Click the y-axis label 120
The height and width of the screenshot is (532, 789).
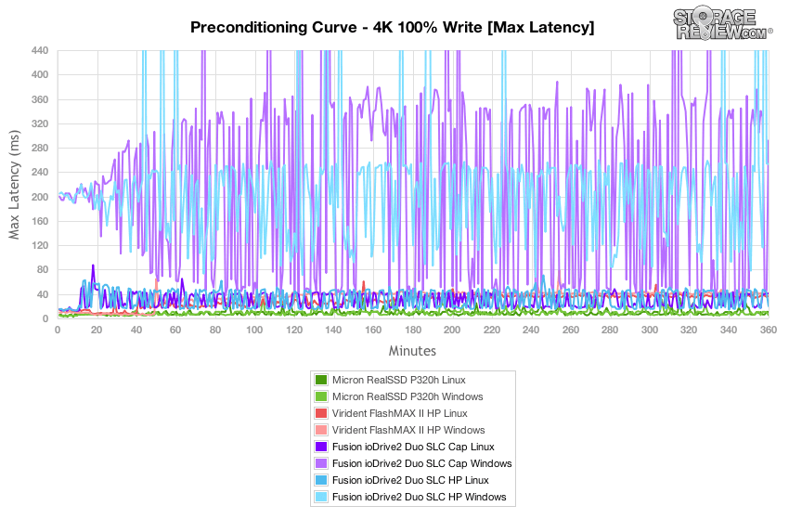[40, 246]
